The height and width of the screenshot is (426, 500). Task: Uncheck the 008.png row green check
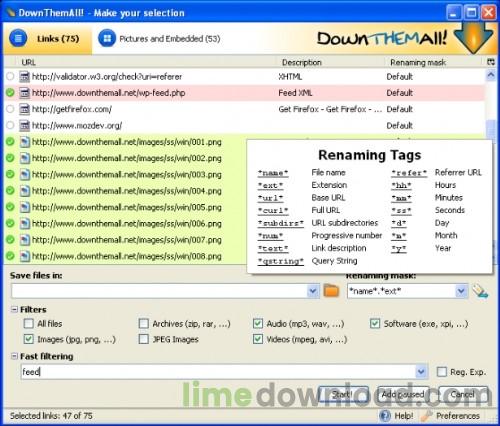[x=10, y=256]
